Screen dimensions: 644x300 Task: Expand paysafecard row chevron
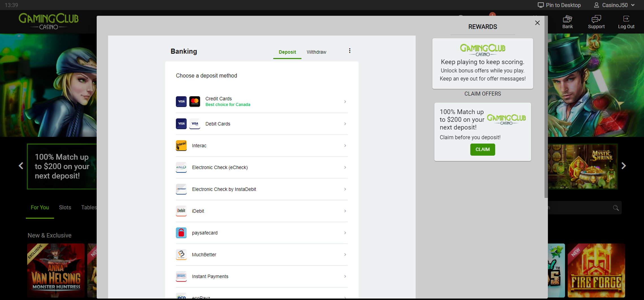(345, 233)
